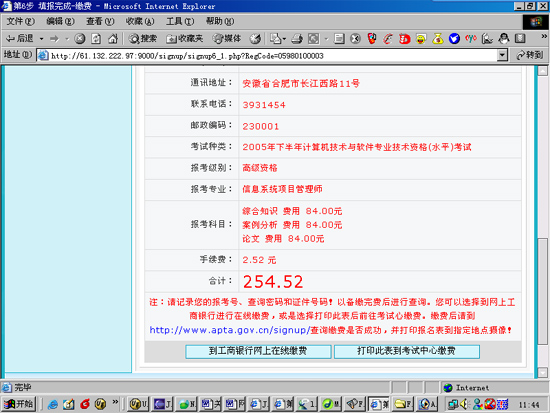
Task: Expand the address bar URL dropdown
Action: 502,55
